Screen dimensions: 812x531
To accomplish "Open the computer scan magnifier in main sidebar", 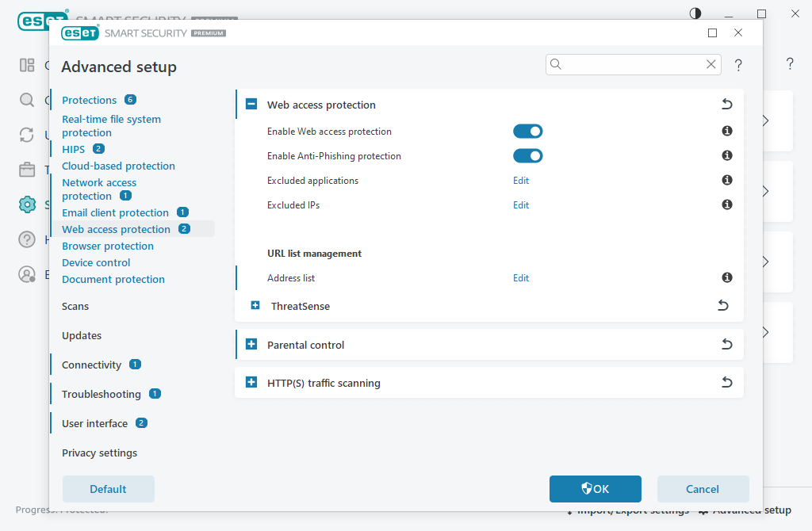I will (x=27, y=100).
